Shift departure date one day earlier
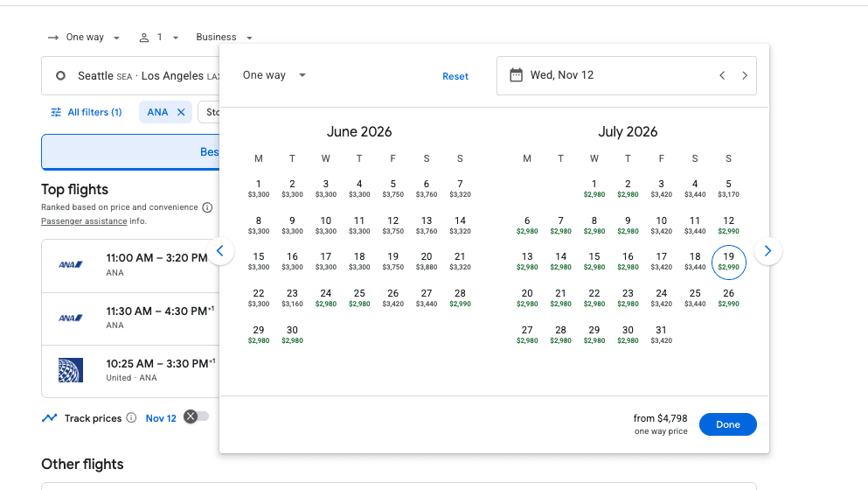The image size is (868, 490). click(x=722, y=75)
